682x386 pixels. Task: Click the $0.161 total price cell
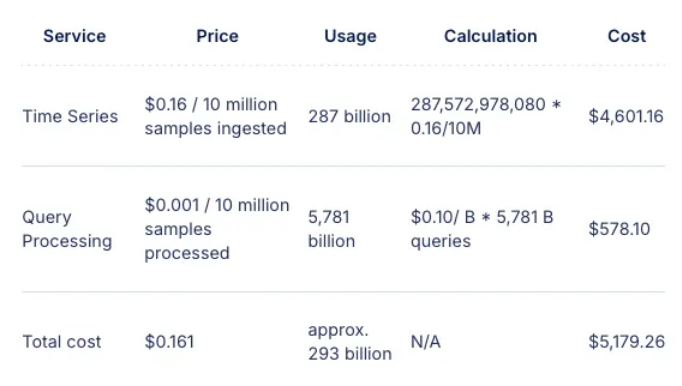coord(169,342)
